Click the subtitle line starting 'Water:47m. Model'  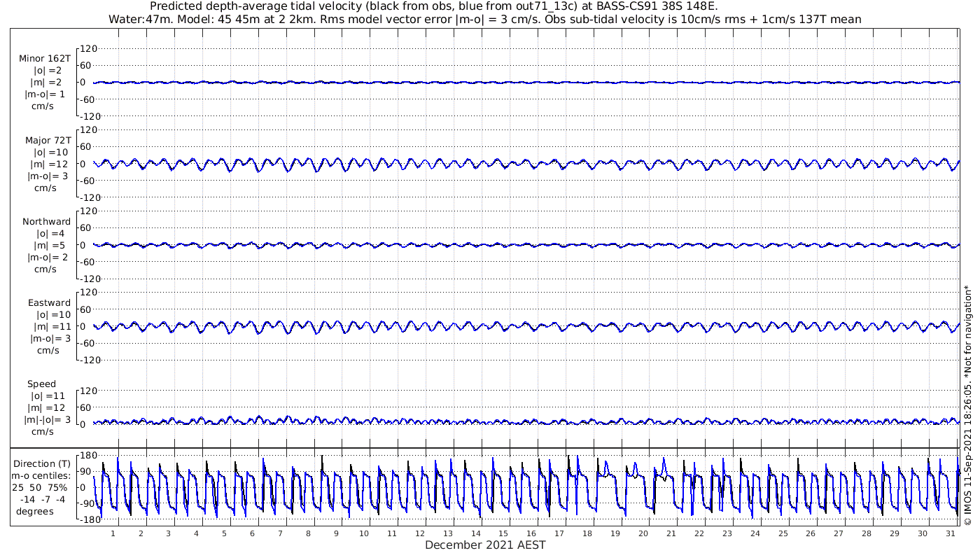click(x=485, y=20)
